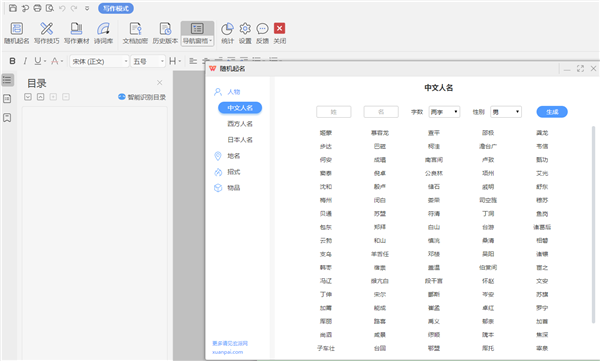Image resolution: width=600 pixels, height=361 pixels.
Task: Click the 姓 surname input field
Action: [x=334, y=112]
